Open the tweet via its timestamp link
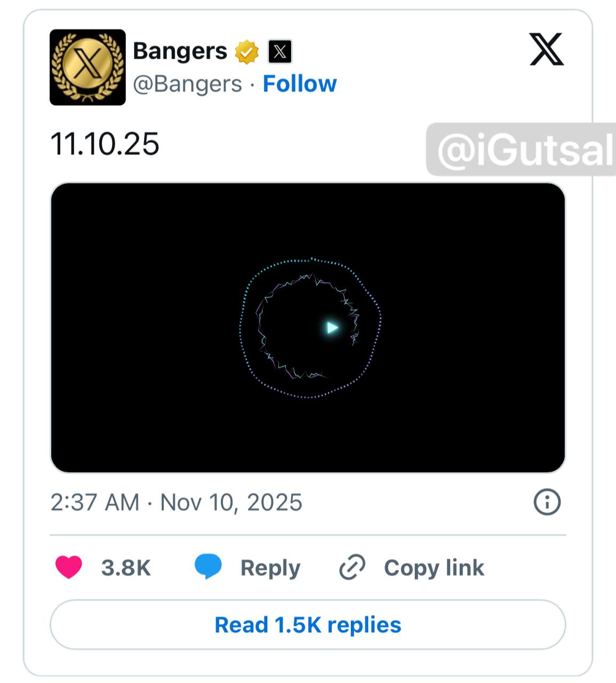 coord(177,502)
